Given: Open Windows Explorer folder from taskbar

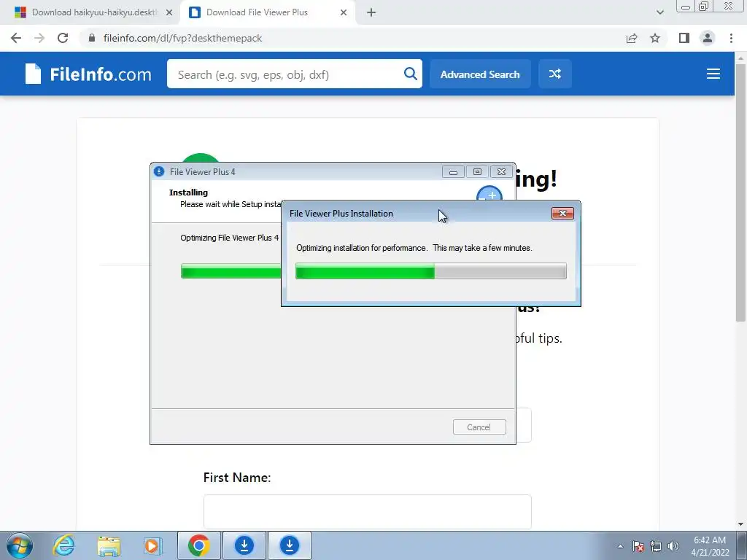Looking at the screenshot, I should (109, 545).
